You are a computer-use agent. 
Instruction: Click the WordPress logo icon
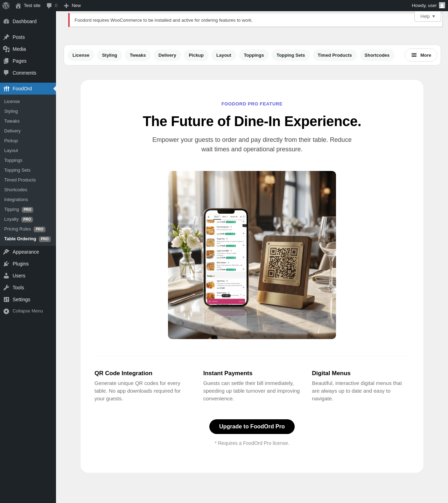(x=6, y=6)
